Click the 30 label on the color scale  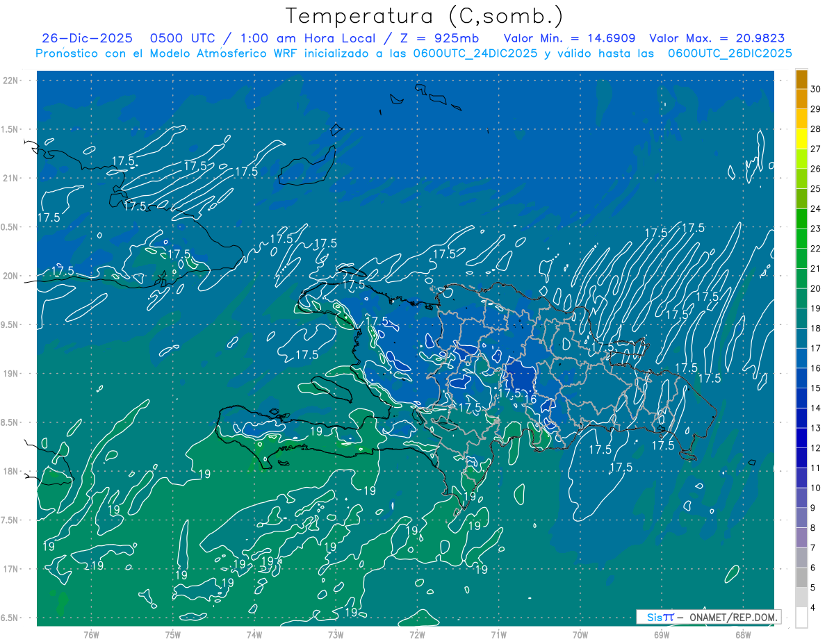coord(816,89)
